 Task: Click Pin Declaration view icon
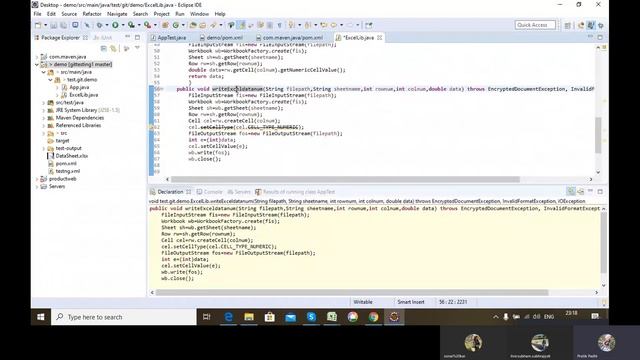(x=571, y=191)
